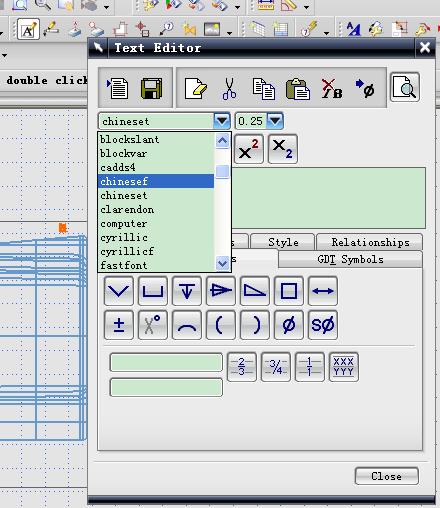This screenshot has width=440, height=508.
Task: Click the subscript x₂ button
Action: (x=282, y=149)
